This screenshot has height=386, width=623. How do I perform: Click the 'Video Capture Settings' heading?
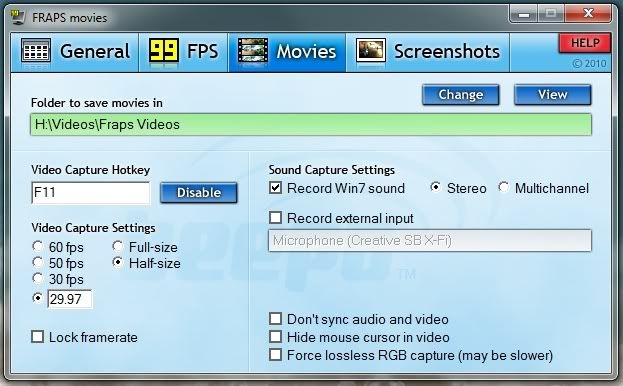click(93, 228)
